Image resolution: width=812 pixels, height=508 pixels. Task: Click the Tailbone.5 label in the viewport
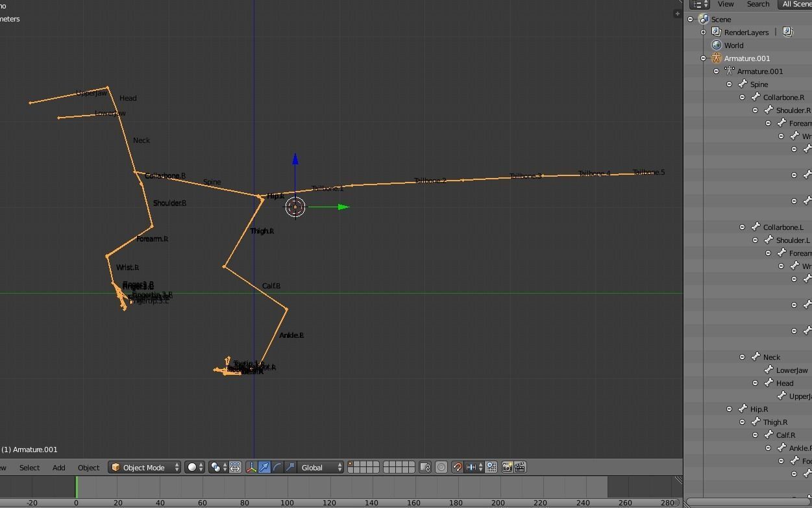point(648,172)
